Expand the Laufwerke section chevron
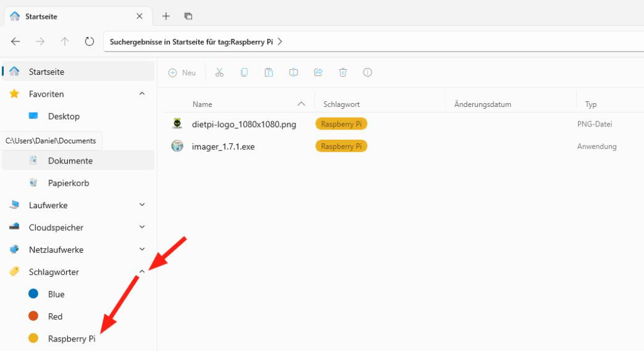 [x=142, y=204]
